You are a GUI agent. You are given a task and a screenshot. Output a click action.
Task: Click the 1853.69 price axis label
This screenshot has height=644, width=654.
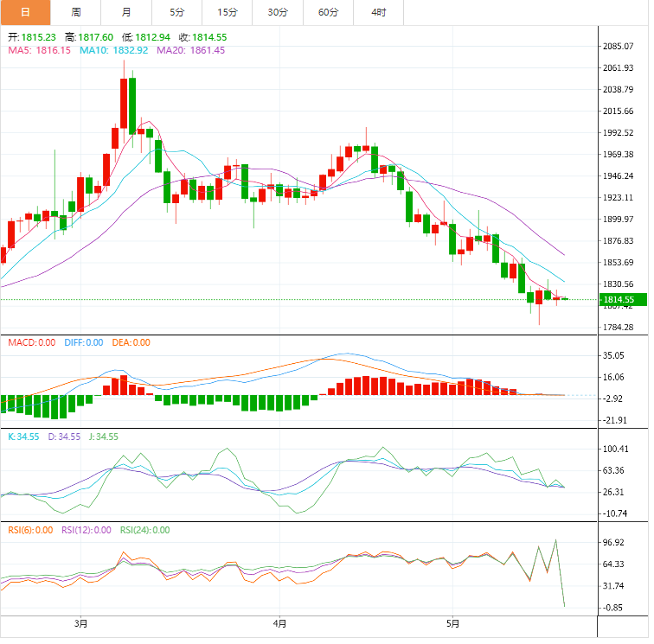(619, 263)
